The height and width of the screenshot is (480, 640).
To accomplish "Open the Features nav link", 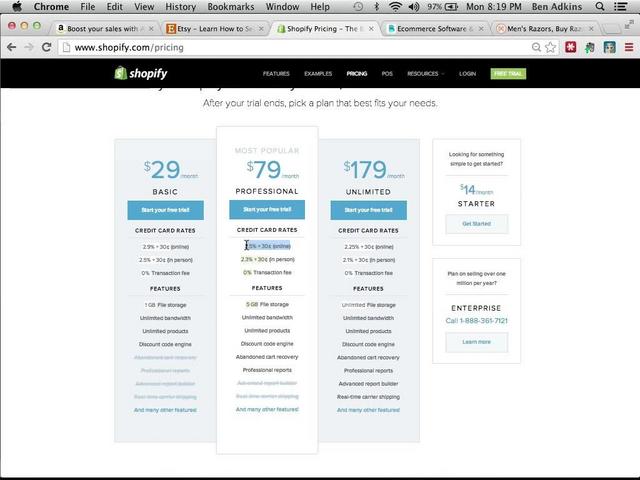I will [276, 74].
